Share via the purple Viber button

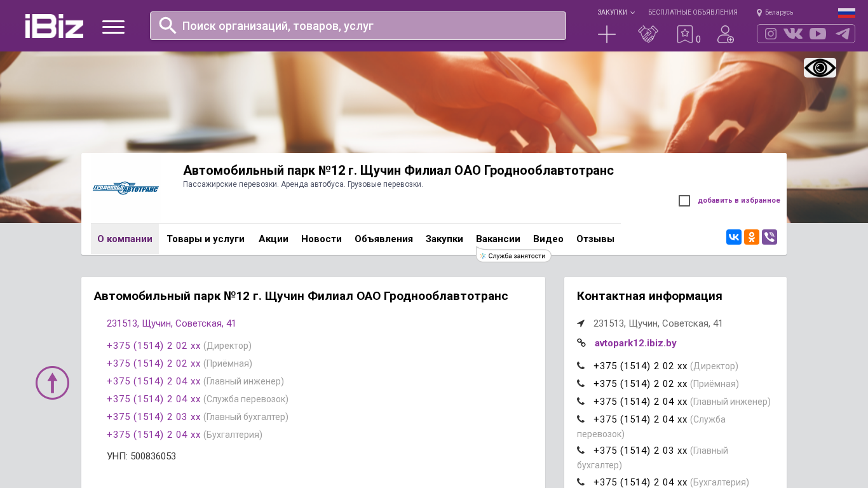770,237
